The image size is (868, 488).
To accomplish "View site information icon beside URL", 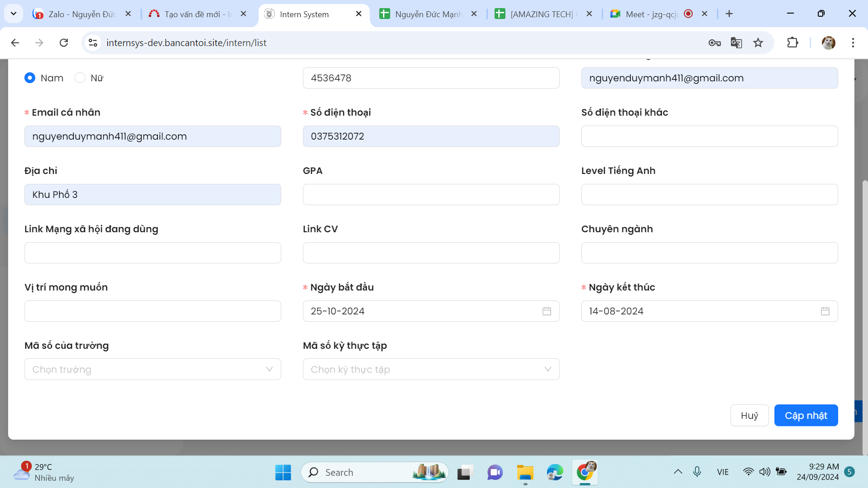I will (x=93, y=43).
